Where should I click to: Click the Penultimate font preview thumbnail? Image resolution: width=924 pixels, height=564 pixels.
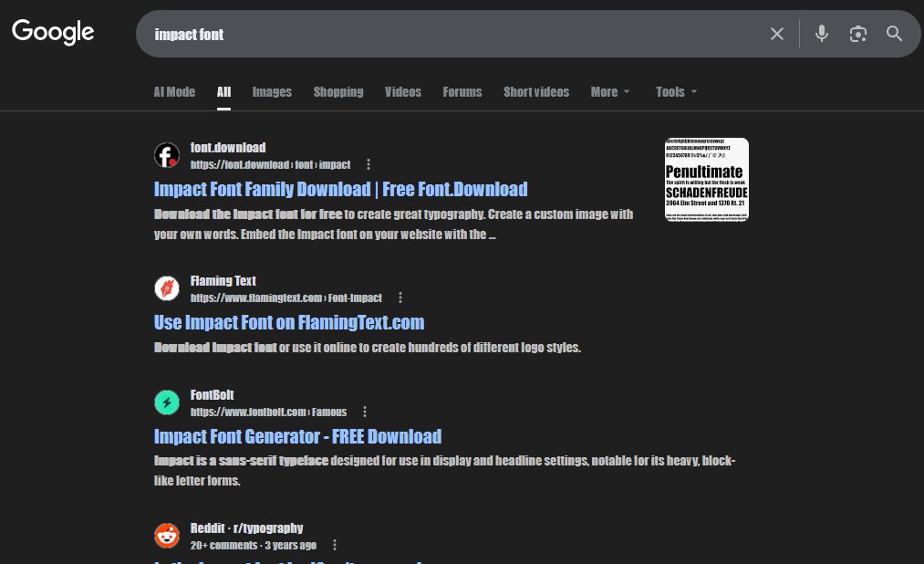click(707, 180)
